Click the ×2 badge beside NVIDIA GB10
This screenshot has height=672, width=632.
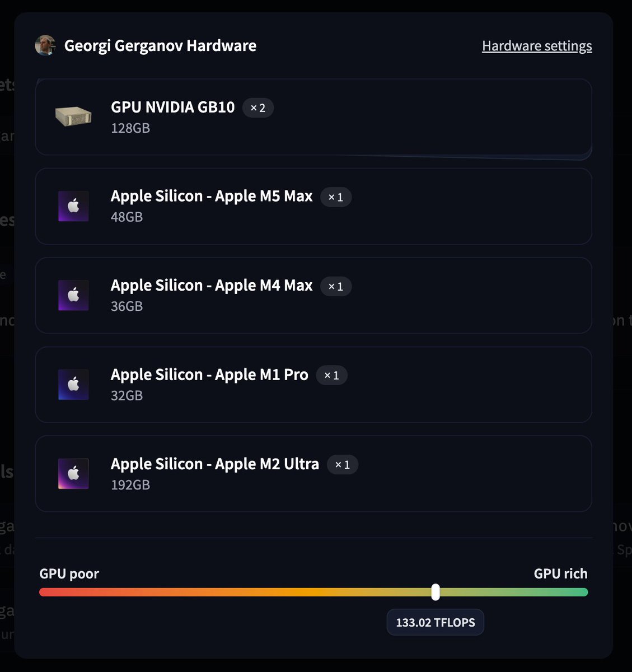tap(258, 108)
